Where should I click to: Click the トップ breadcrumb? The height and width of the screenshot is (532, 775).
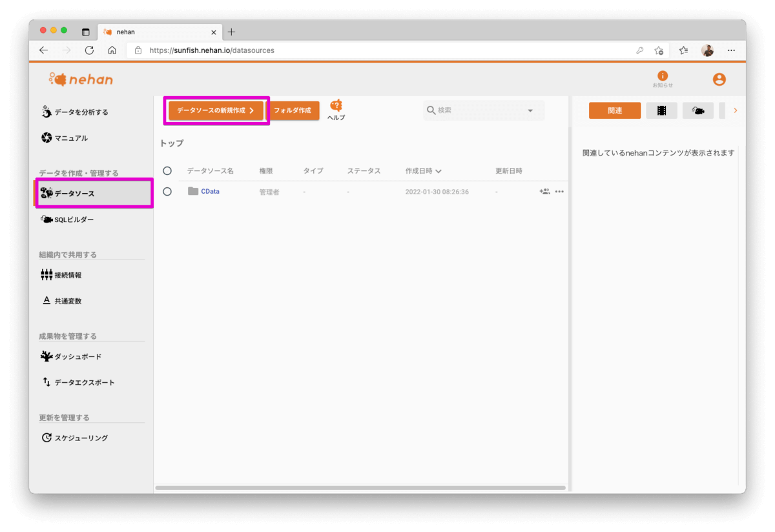172,143
